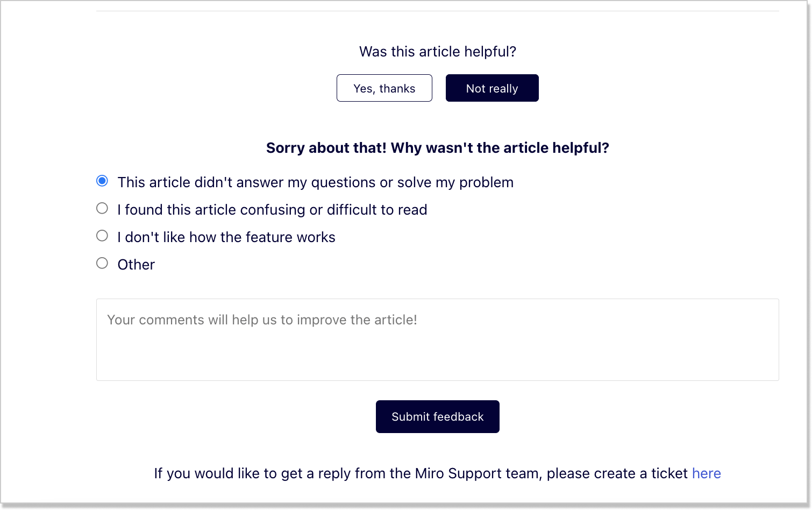This screenshot has width=812, height=510.
Task: Choose the "Not really" button
Action: [x=492, y=88]
